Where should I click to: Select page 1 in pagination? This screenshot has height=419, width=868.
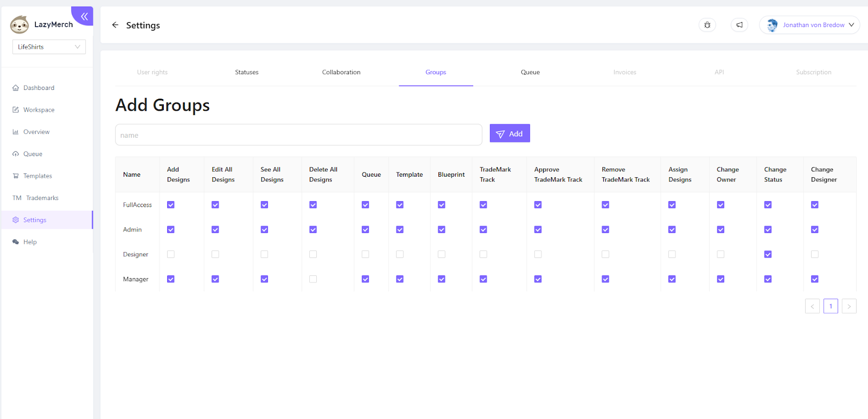click(831, 306)
